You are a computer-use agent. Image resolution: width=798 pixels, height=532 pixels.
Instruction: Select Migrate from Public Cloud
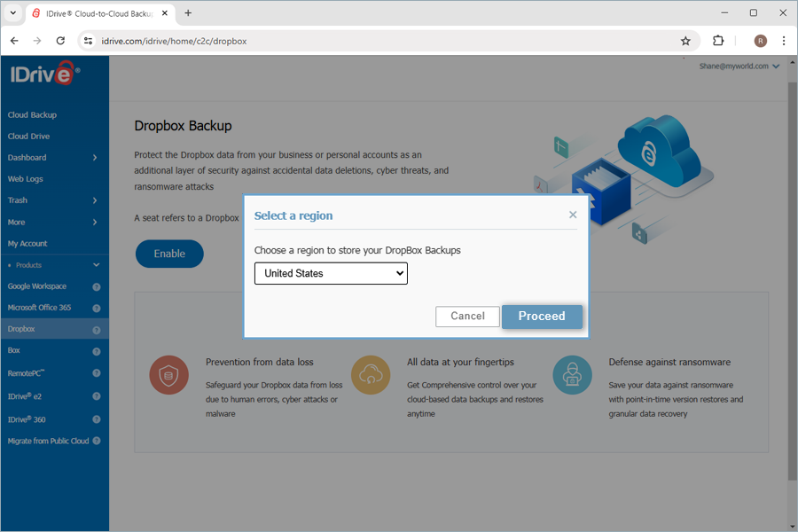[x=49, y=441]
